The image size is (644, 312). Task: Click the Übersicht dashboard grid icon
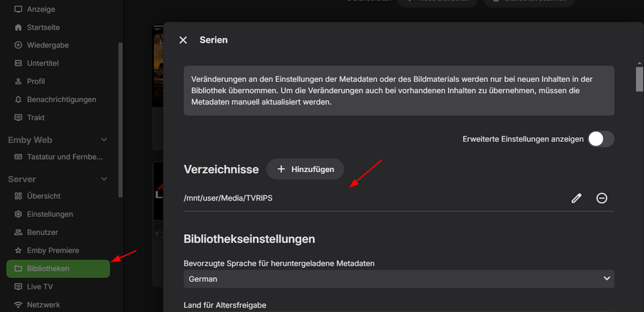click(18, 196)
